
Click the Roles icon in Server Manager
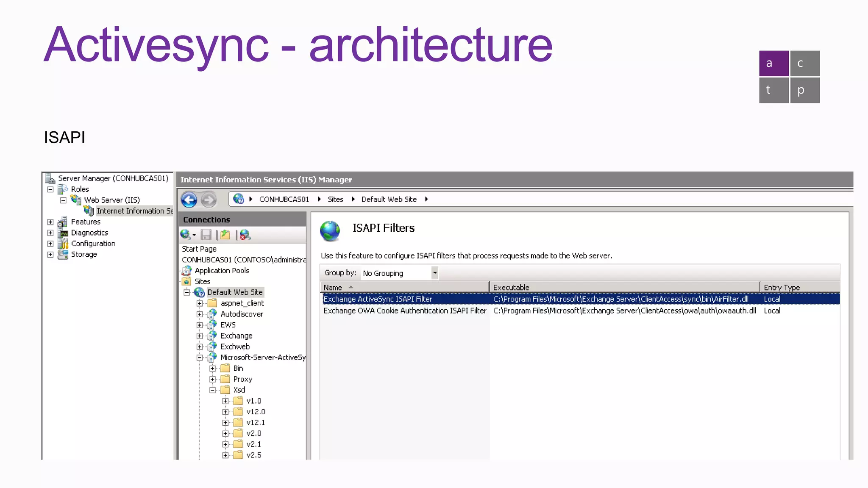tap(63, 189)
